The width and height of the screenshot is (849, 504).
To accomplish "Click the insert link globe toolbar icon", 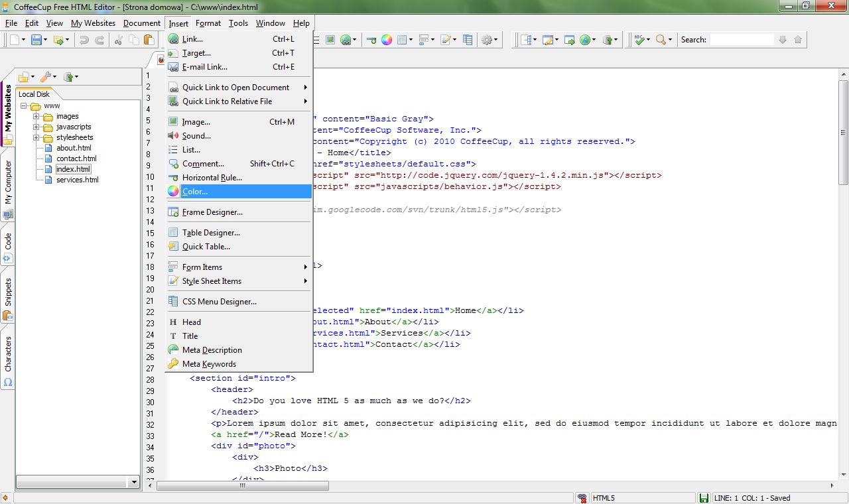I will click(346, 40).
